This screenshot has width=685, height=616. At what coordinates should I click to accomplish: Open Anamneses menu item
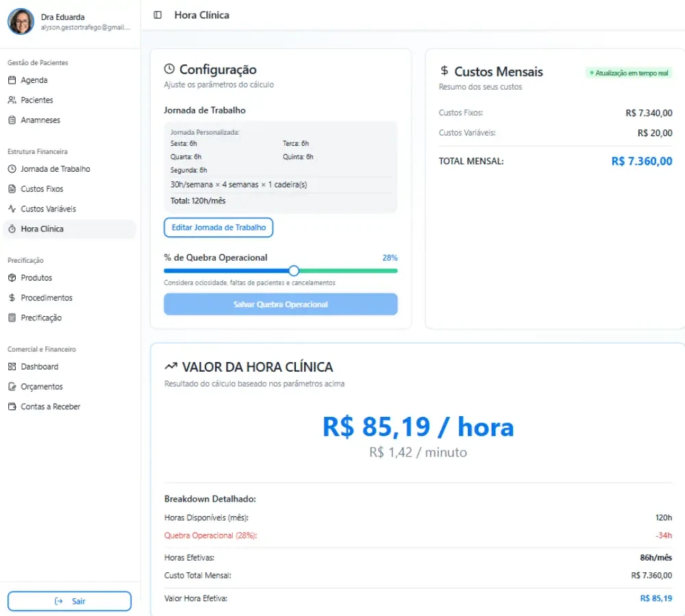coord(70,120)
